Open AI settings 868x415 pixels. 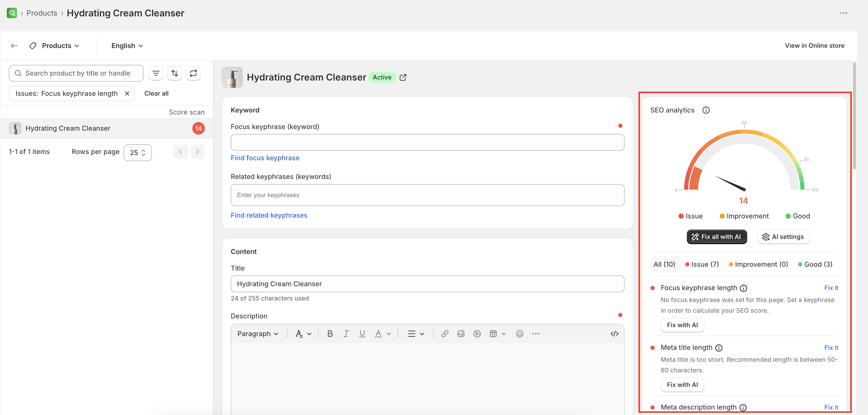click(784, 237)
